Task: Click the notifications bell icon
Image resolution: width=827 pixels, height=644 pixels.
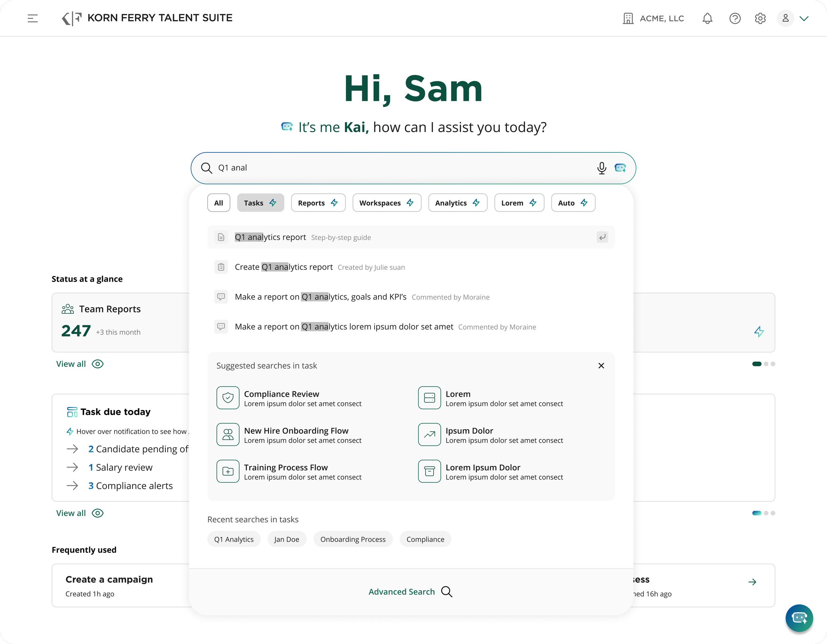Action: click(707, 18)
